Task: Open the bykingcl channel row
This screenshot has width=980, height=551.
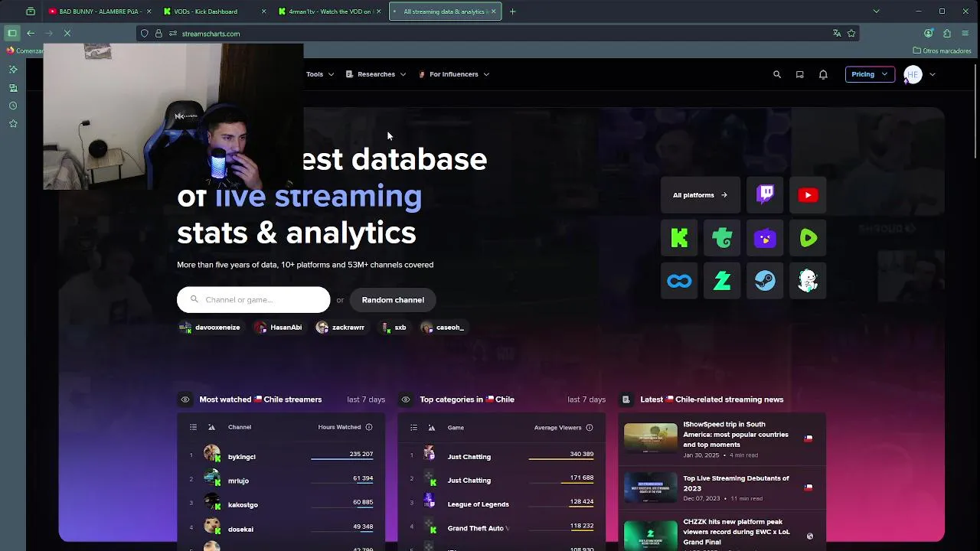Action: (x=281, y=457)
